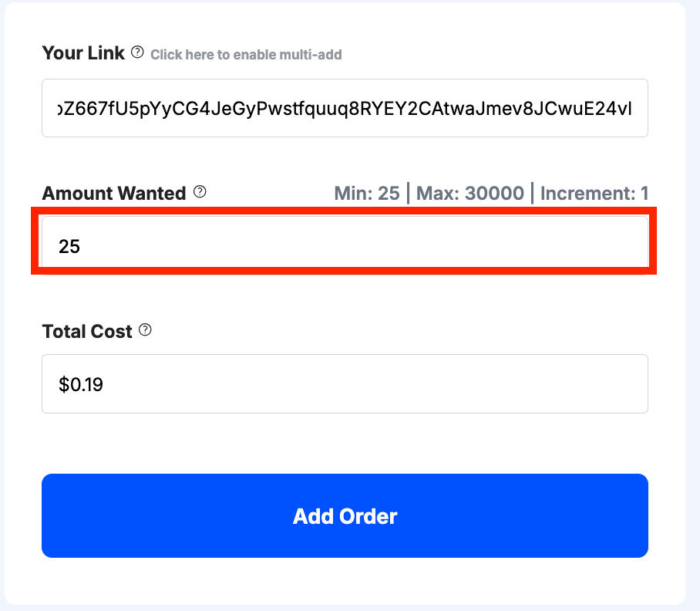The image size is (700, 611).
Task: Click the help icon beside Total Cost
Action: [x=145, y=330]
